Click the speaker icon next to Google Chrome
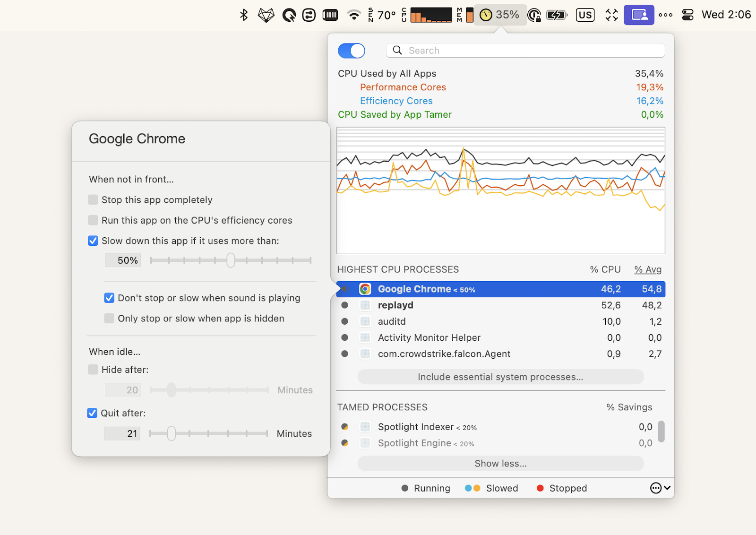Image resolution: width=756 pixels, height=535 pixels. (344, 289)
